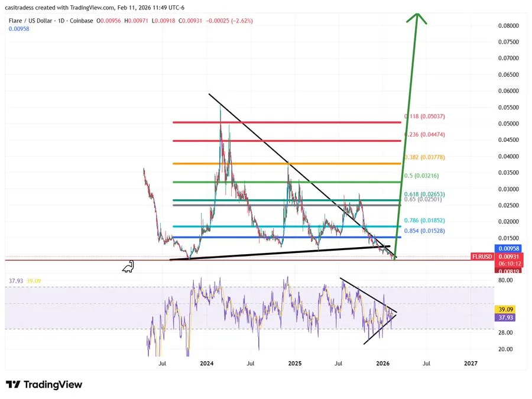This screenshot has width=532, height=399.
Task: Select the 0.618 (0.02653) Fibonacci label
Action: pos(424,194)
